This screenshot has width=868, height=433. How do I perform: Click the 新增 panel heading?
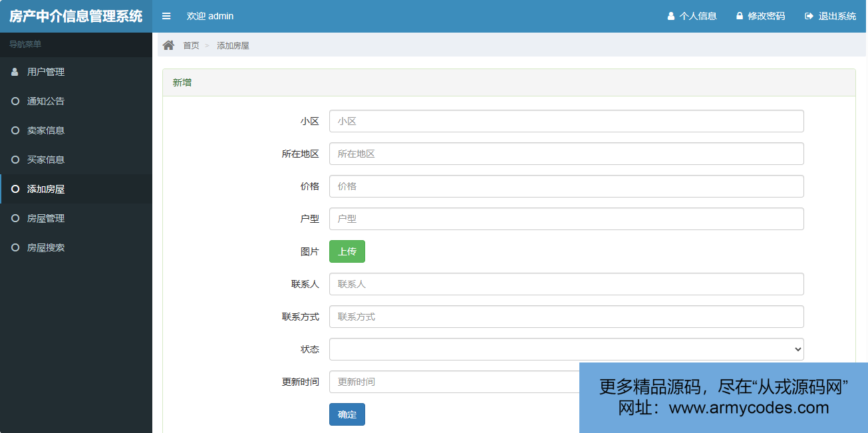pyautogui.click(x=182, y=82)
